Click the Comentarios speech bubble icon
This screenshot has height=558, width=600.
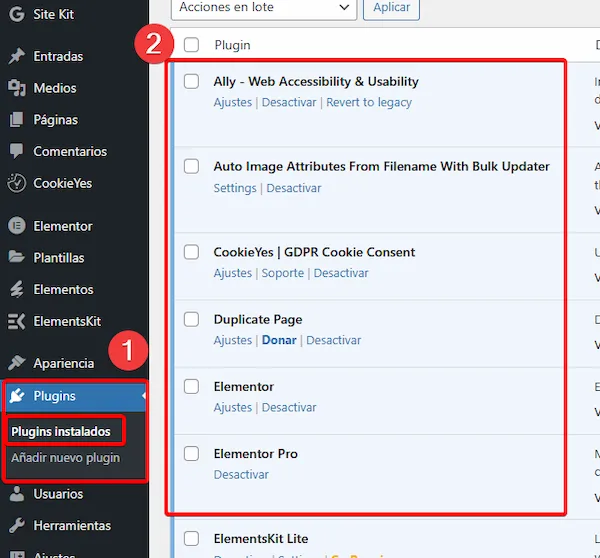[17, 151]
